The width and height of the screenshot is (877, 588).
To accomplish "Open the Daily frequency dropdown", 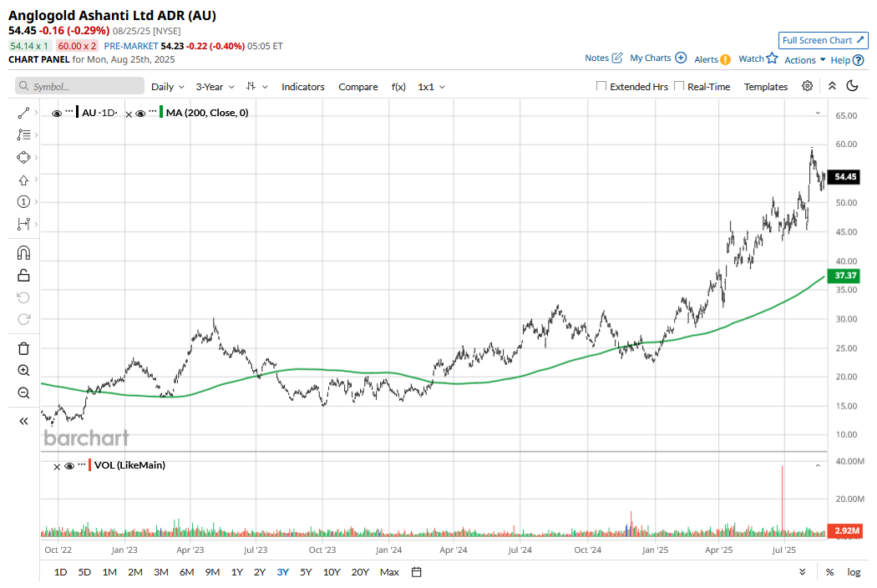I will point(168,87).
